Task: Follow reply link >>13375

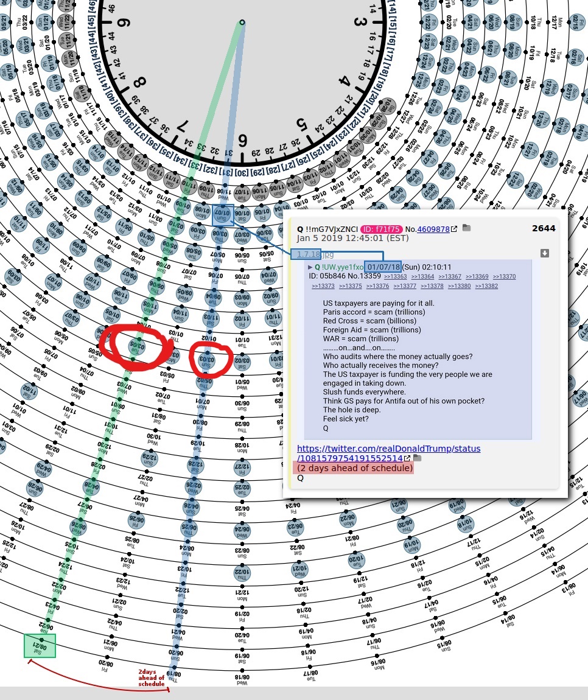Action: (350, 286)
